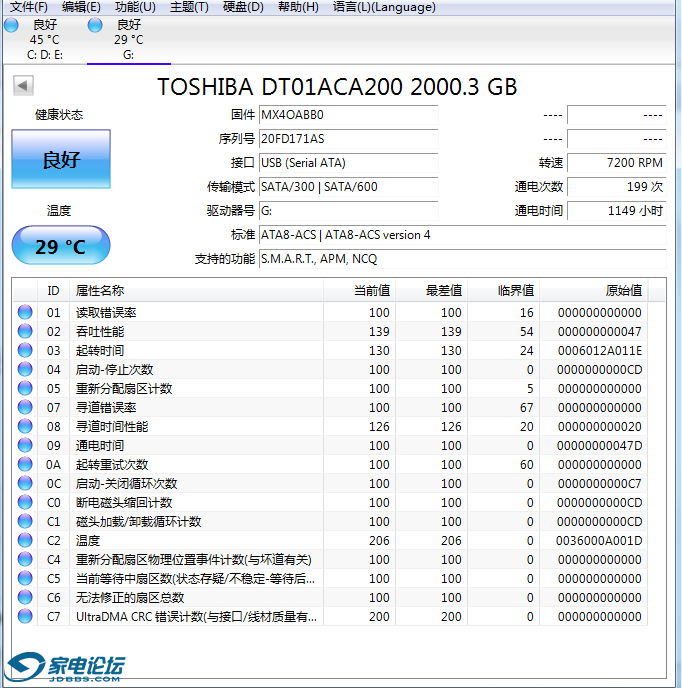Open the 主题(T) menu
This screenshot has width=682, height=688.
click(x=189, y=7)
